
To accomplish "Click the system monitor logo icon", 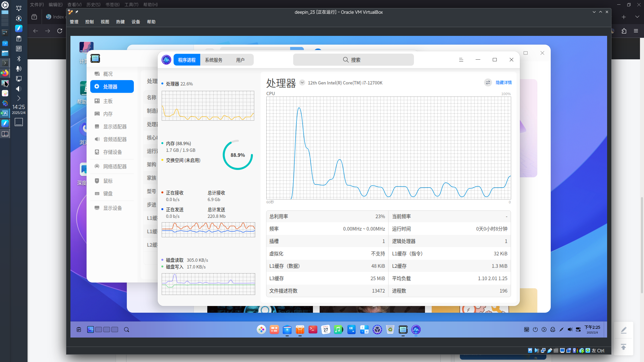I will [x=166, y=60].
